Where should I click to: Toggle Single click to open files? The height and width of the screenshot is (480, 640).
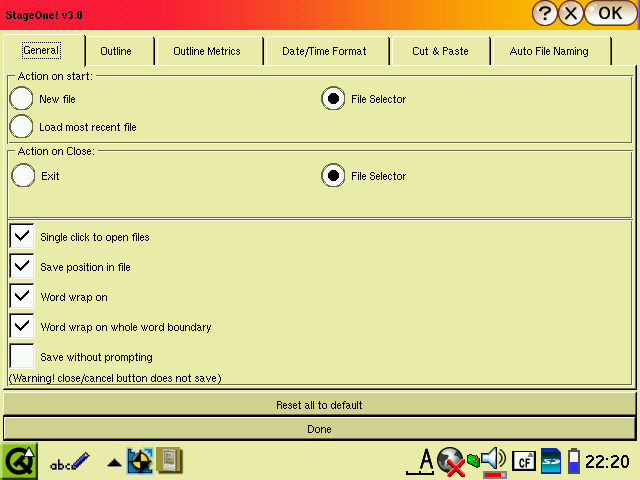point(22,236)
